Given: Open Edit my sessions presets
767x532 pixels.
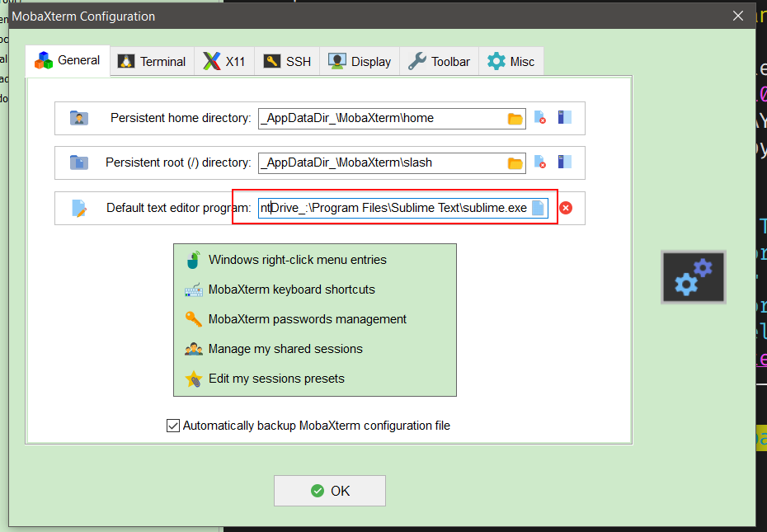Looking at the screenshot, I should point(276,379).
